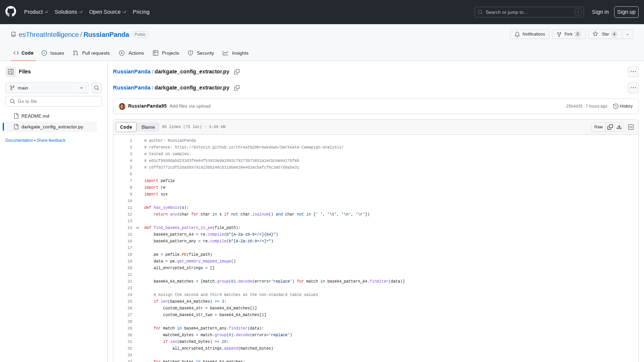Viewport: 644px width, 362px height.
Task: Click the Download file icon
Action: [619, 127]
